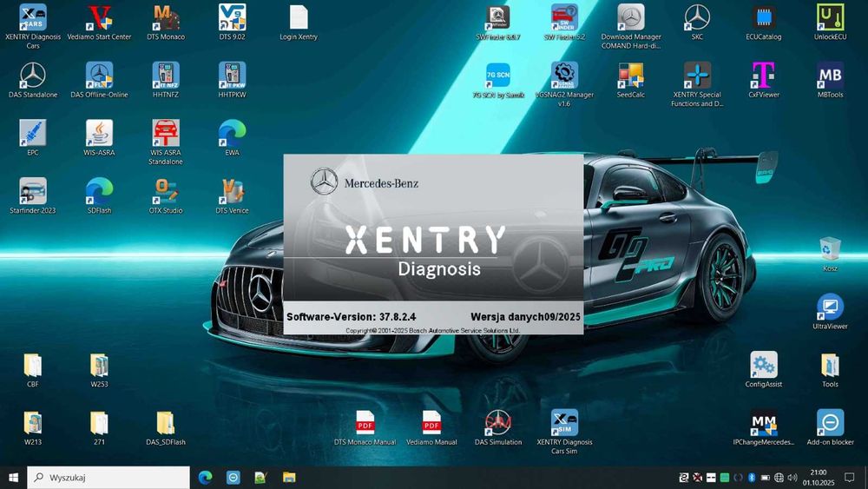The height and width of the screenshot is (489, 868).
Task: Open the taskbar icon left of File Explorer
Action: pyautogui.click(x=260, y=478)
